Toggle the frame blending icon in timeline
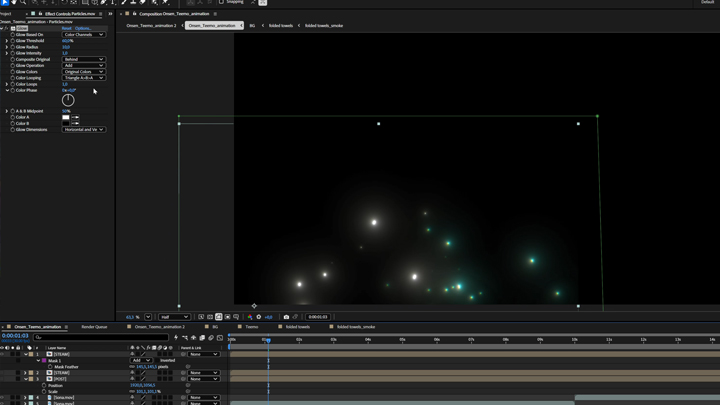720x405 pixels. click(x=202, y=338)
